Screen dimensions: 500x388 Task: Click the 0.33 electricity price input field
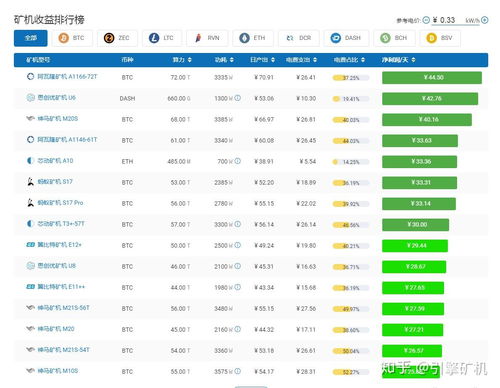[x=448, y=20]
